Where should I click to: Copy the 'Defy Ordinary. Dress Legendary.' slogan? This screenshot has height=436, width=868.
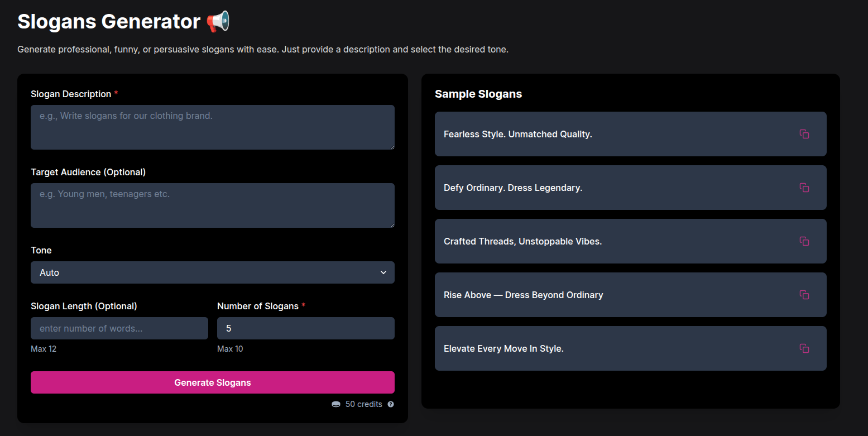click(x=804, y=188)
